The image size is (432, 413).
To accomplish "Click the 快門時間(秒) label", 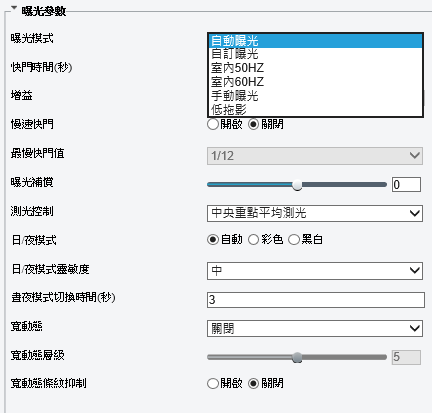I will [41, 67].
